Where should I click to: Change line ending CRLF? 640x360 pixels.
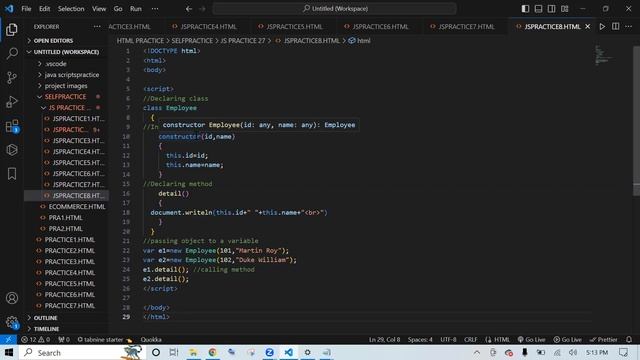(471, 340)
